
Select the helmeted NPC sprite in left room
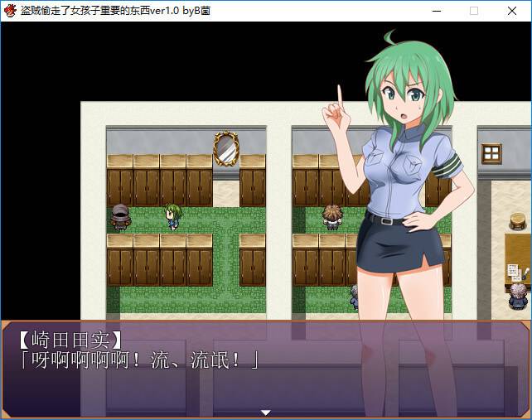[121, 217]
